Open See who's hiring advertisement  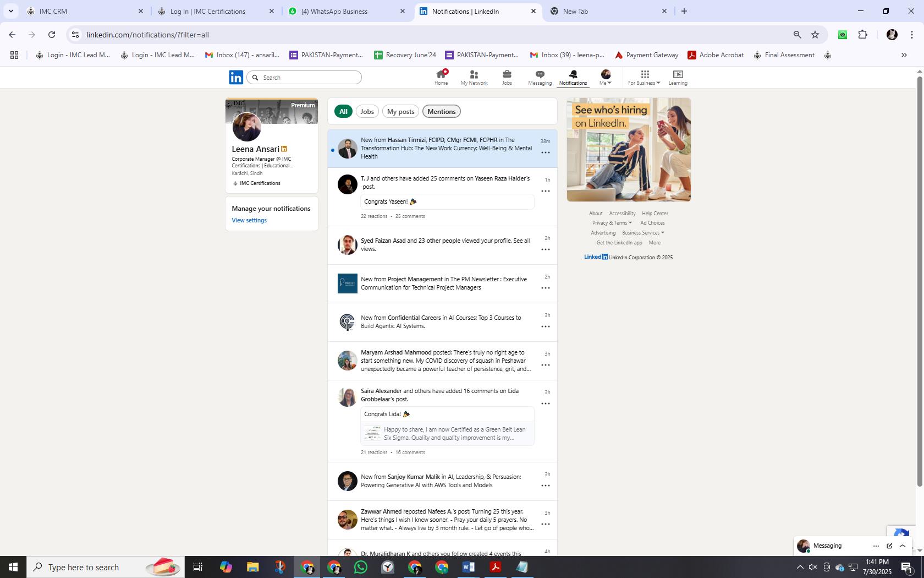629,150
